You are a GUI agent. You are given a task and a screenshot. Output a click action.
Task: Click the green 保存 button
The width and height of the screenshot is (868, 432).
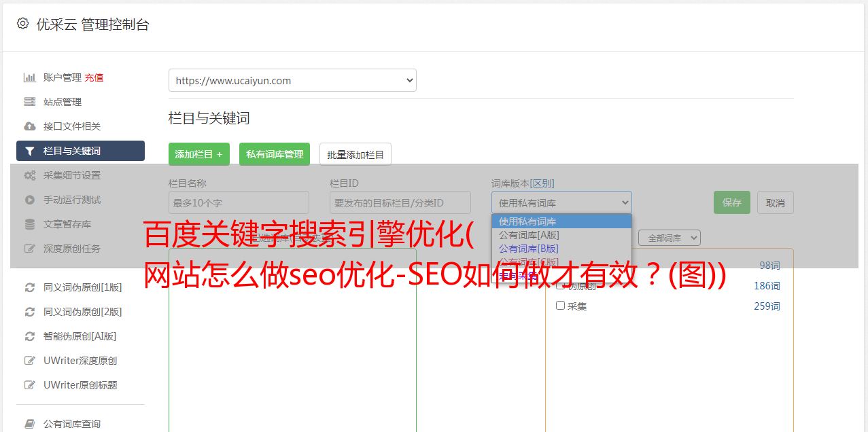pyautogui.click(x=732, y=202)
